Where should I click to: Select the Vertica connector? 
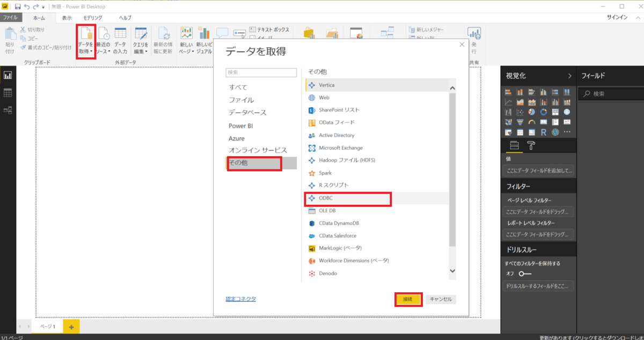click(377, 85)
